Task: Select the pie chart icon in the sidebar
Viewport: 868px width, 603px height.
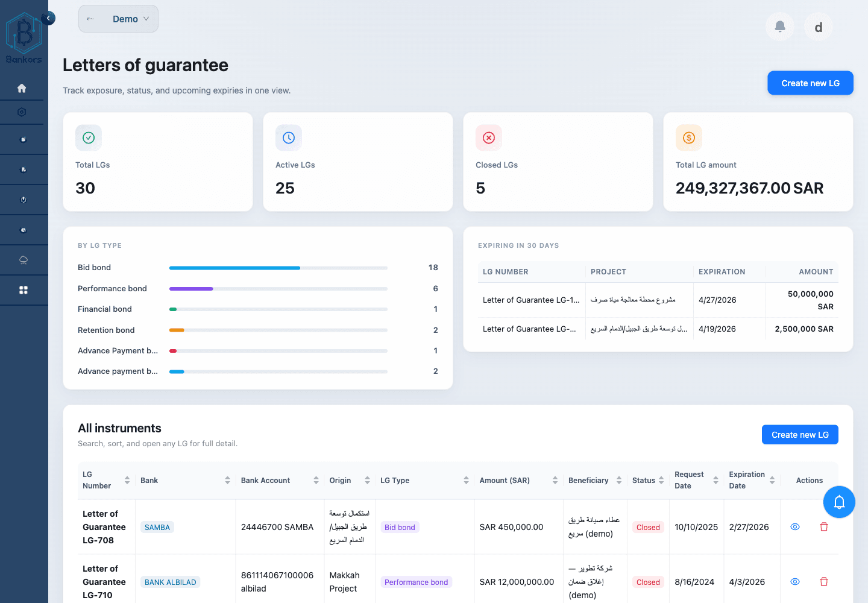Action: [22, 229]
